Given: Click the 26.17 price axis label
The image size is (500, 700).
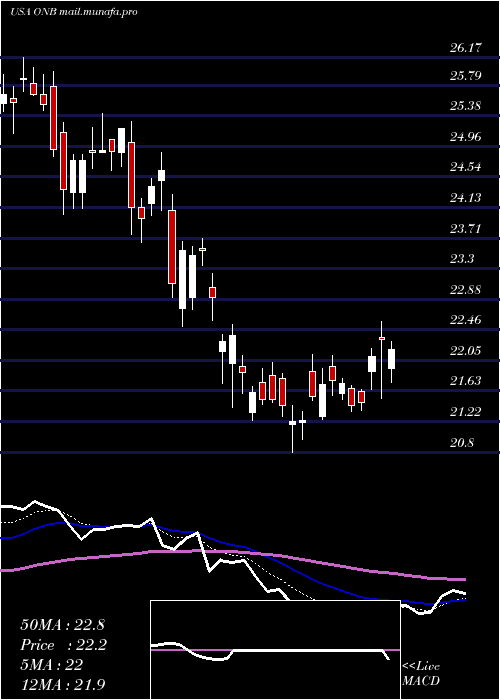Looking at the screenshot, I should [466, 48].
